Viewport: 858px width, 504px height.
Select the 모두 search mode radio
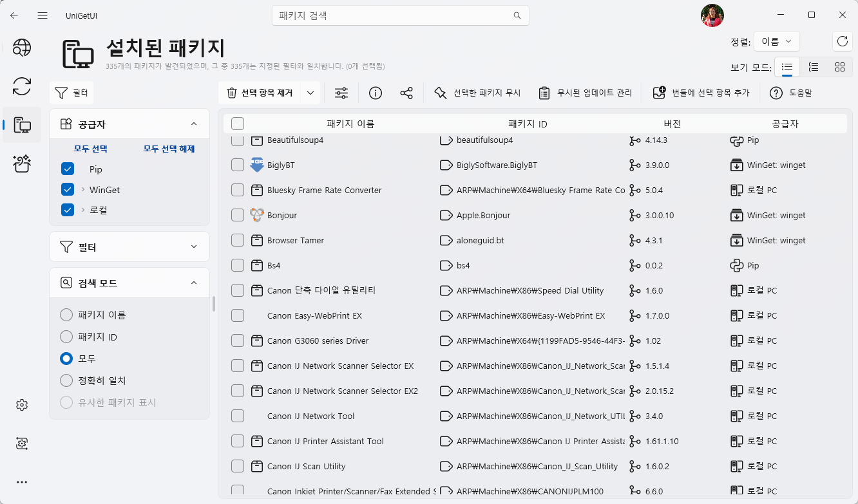(66, 359)
